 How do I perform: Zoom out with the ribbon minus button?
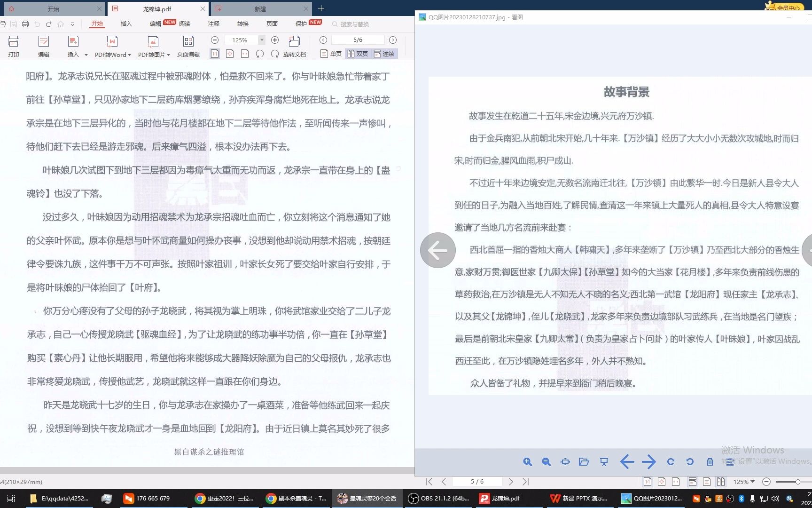215,40
